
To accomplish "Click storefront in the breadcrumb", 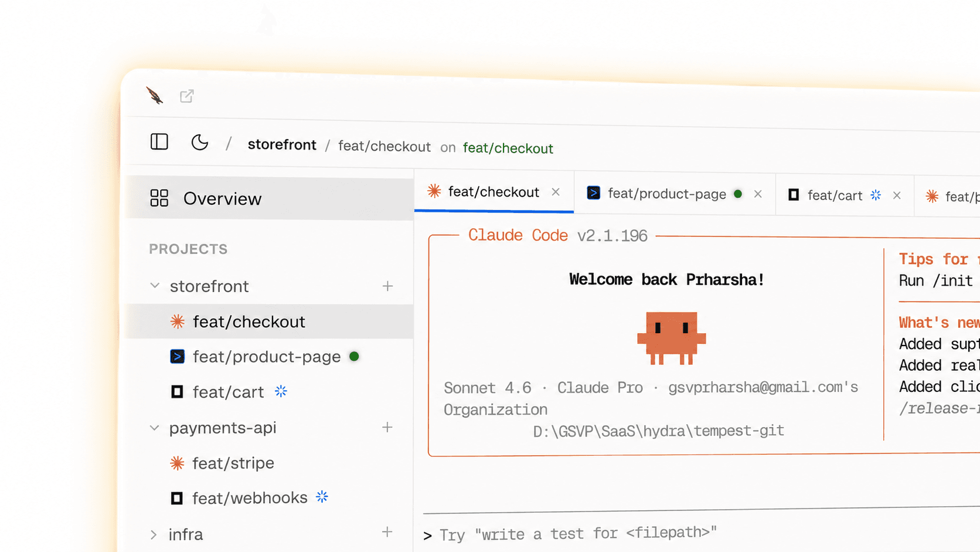I will [282, 144].
